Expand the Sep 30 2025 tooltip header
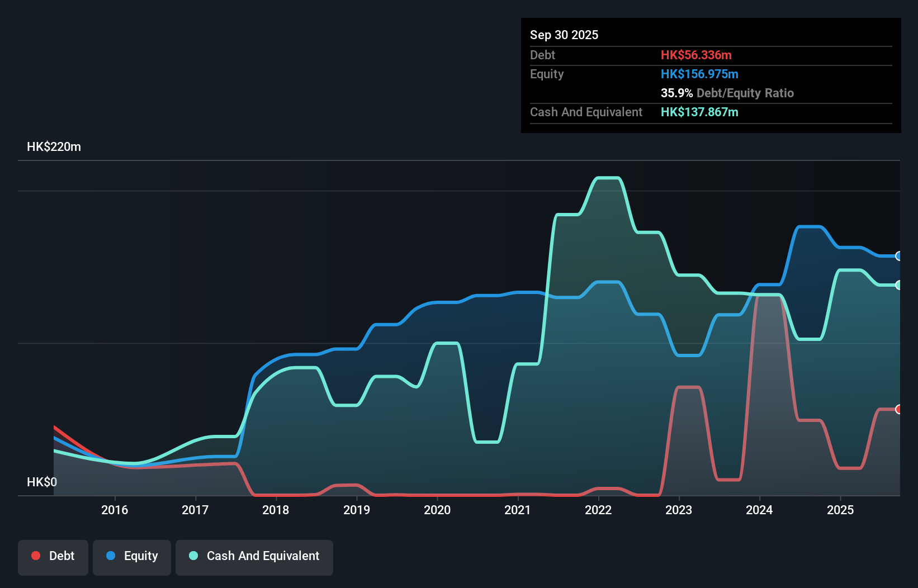The image size is (918, 588). pos(564,35)
